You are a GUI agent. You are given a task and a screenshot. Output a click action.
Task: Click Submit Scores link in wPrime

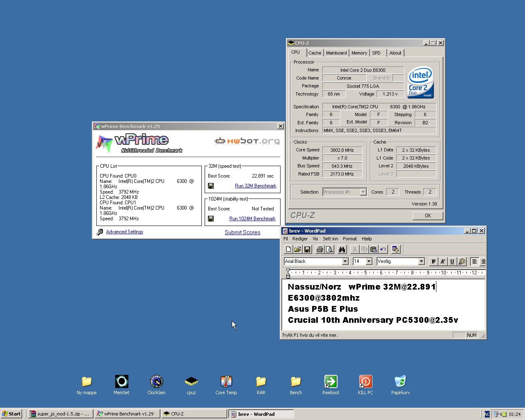242,232
